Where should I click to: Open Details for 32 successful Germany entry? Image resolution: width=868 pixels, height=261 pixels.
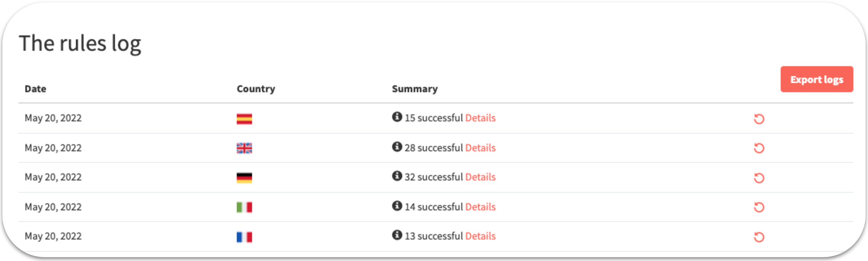click(x=480, y=177)
